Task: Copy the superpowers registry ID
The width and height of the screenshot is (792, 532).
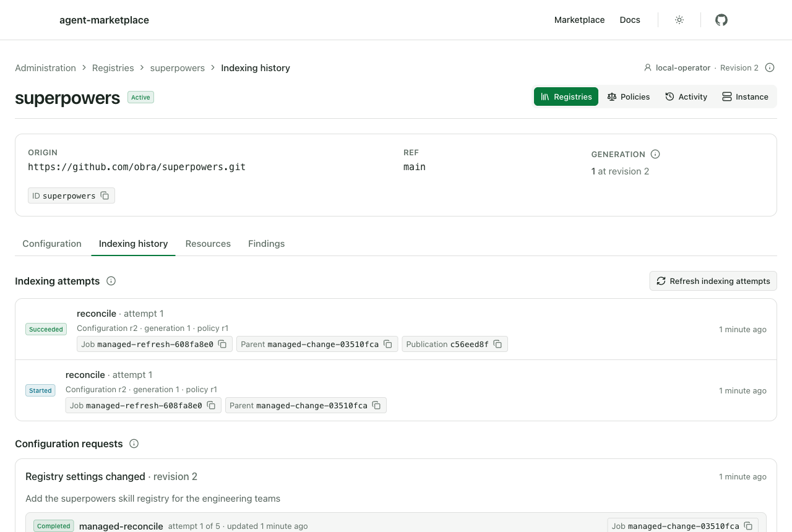Action: (x=105, y=195)
